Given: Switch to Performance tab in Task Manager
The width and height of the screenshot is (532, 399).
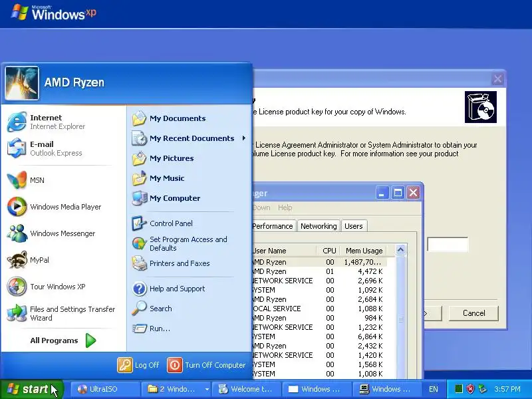Looking at the screenshot, I should click(x=273, y=226).
